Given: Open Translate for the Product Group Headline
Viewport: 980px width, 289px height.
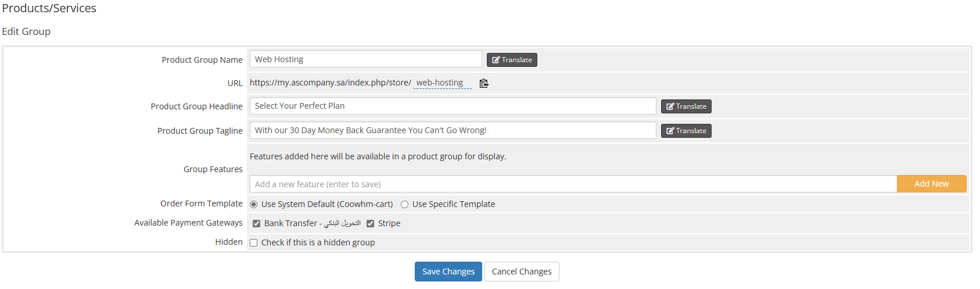Looking at the screenshot, I should click(686, 106).
